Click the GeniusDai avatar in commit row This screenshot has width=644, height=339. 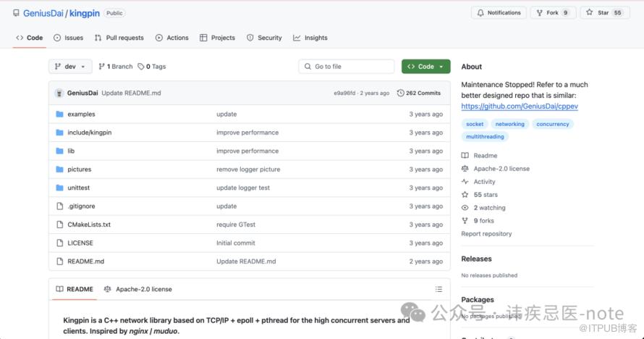pos(59,93)
